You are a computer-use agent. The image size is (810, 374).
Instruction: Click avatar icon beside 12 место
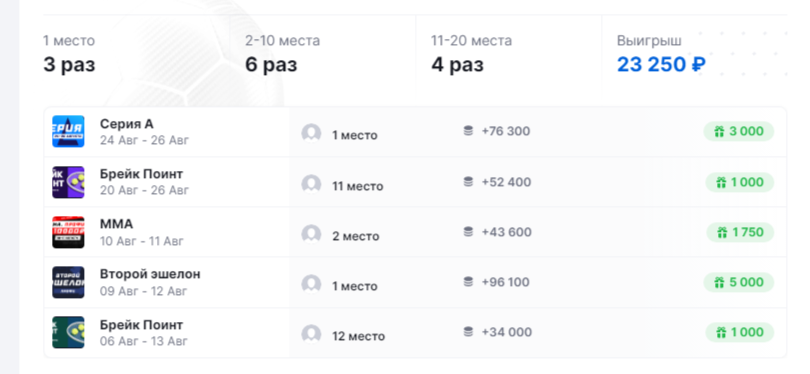pos(311,334)
